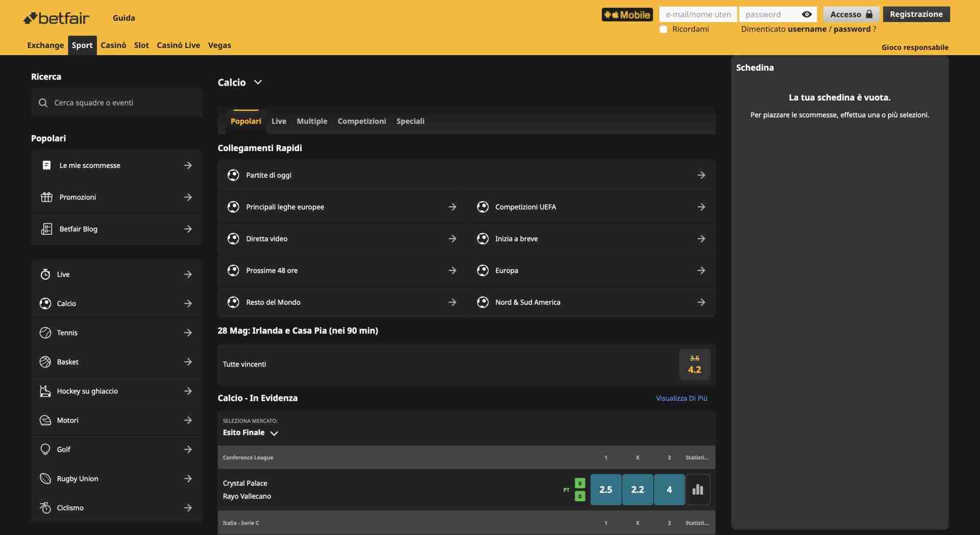Click the Tennis ball icon
This screenshot has height=535, width=980.
click(x=45, y=332)
